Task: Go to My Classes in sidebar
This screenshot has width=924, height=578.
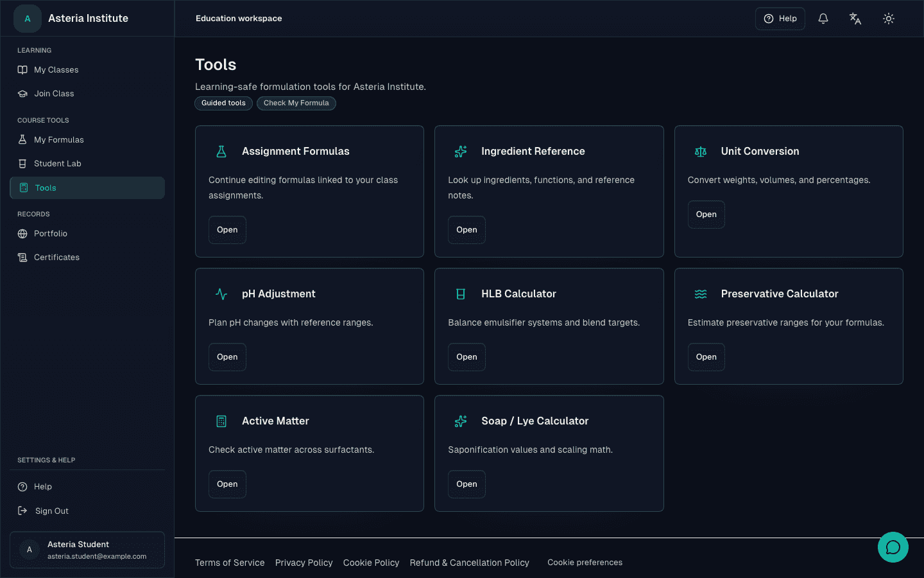Action: coord(87,70)
